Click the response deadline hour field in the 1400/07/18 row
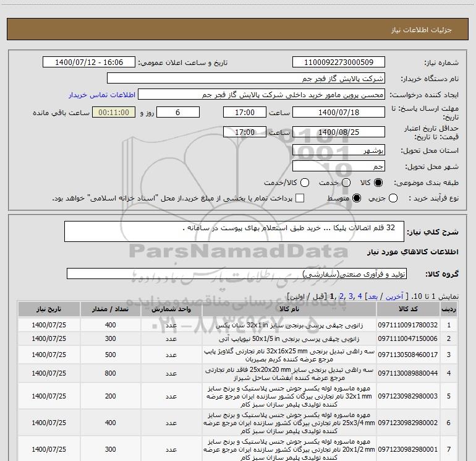Viewport: 476px width, 461px height. point(245,112)
